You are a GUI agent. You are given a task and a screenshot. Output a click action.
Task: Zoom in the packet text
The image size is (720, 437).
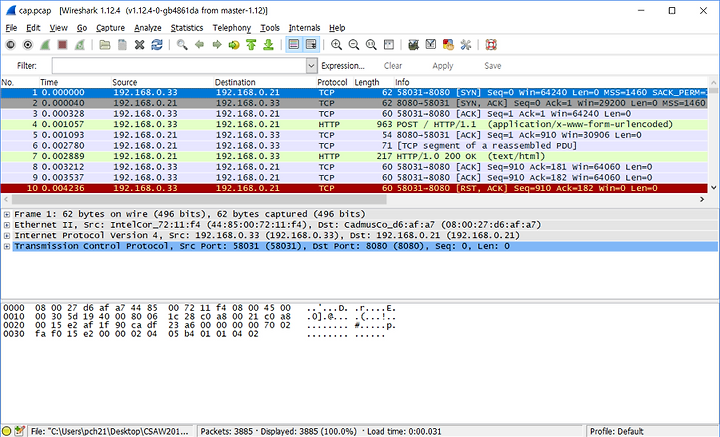pyautogui.click(x=336, y=45)
